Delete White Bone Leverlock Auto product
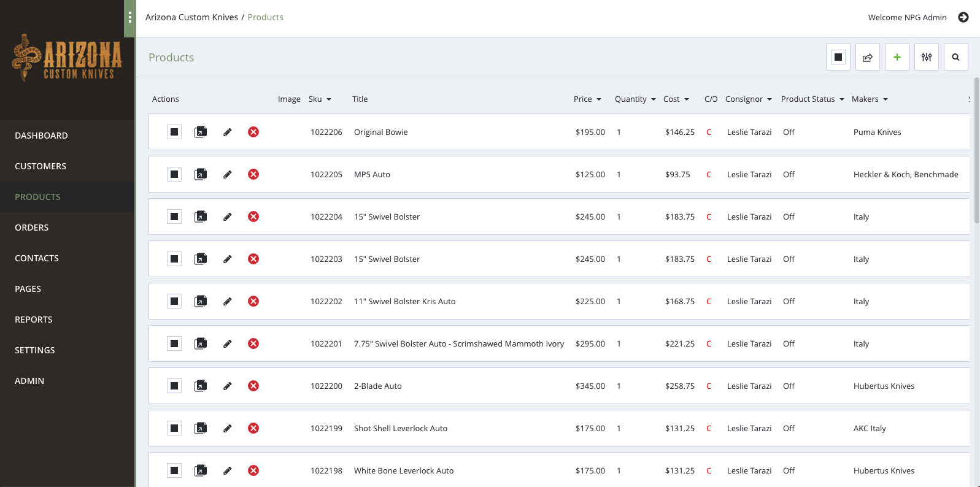Image resolution: width=980 pixels, height=487 pixels. tap(253, 470)
